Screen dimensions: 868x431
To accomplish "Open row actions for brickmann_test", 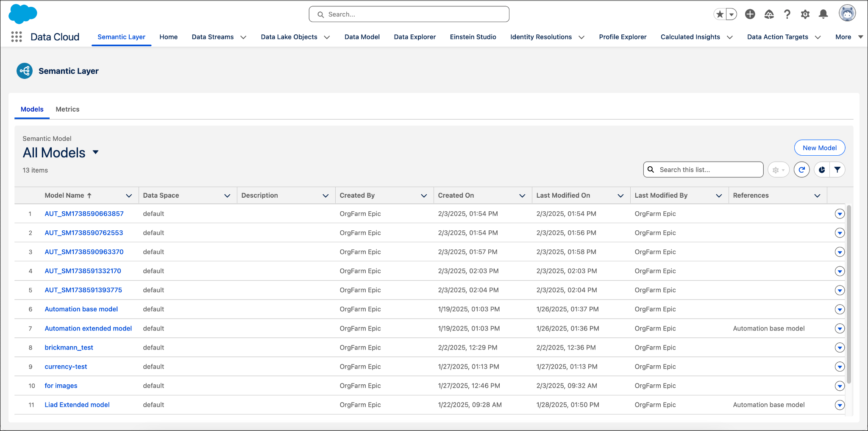I will [x=840, y=347].
